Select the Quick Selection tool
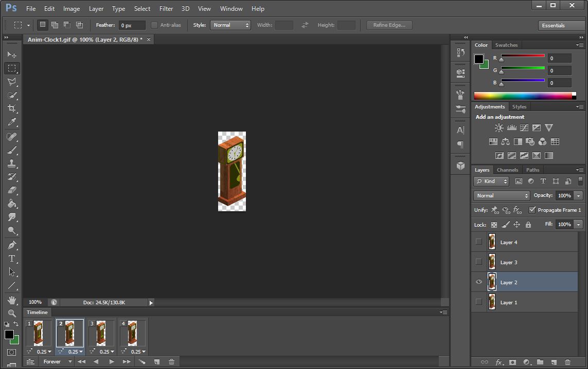 click(12, 95)
